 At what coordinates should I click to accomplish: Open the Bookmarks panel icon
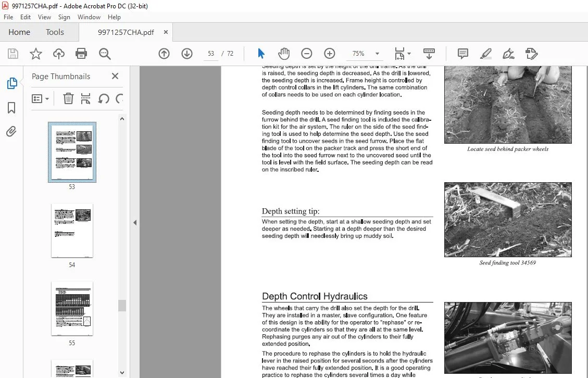tap(11, 108)
